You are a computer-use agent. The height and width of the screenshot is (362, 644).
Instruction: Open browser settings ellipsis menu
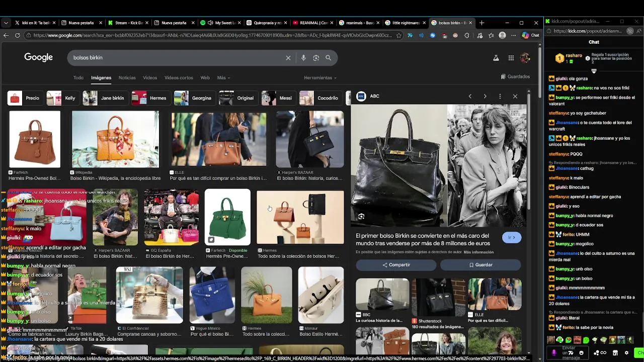513,35
